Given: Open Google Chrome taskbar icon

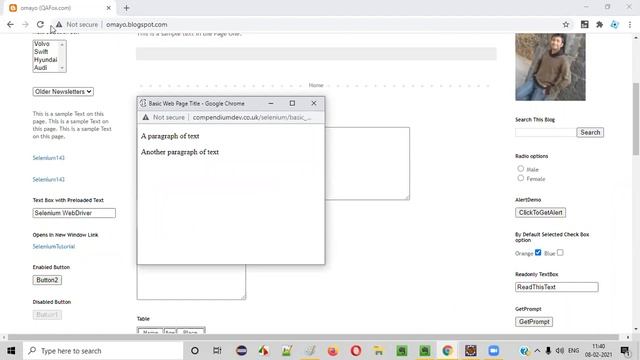Looking at the screenshot, I should (x=447, y=351).
